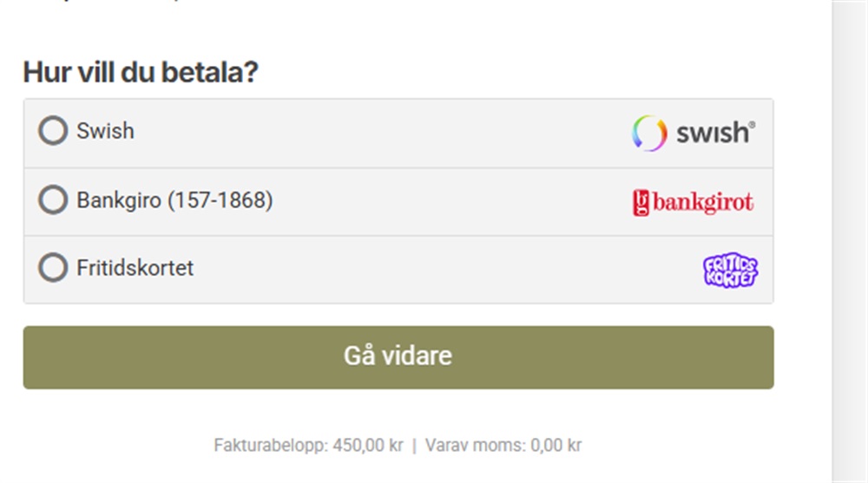Screen dimensions: 868x483
Task: Click empty middle area of Swish row
Action: (382, 133)
